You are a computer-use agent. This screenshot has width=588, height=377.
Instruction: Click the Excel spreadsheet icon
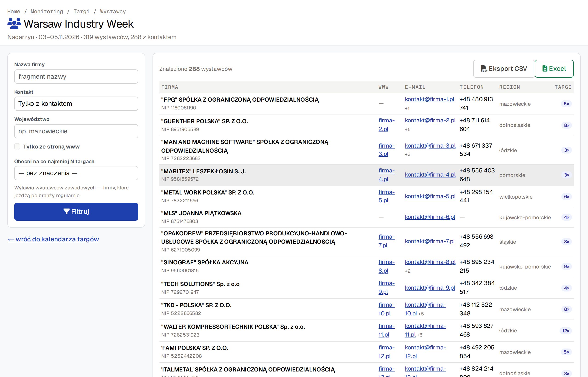(545, 69)
